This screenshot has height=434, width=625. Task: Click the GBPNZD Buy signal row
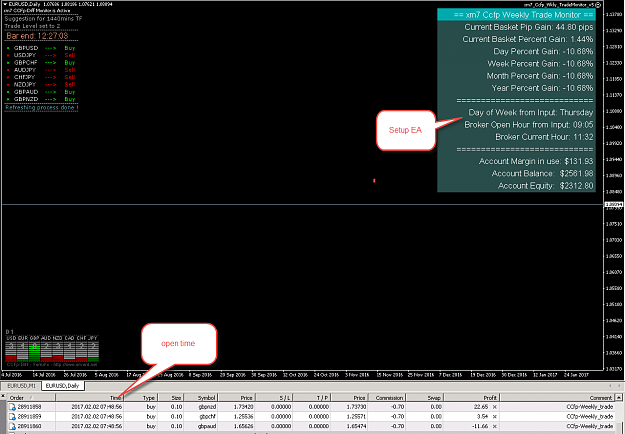41,99
